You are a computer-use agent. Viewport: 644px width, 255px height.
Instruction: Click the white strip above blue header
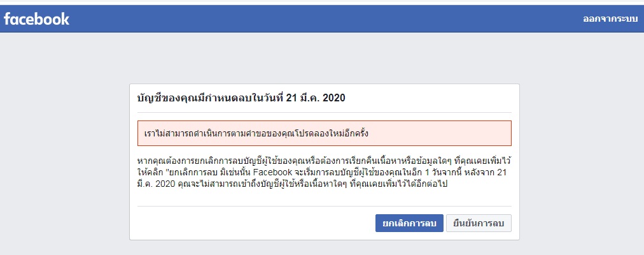[x=322, y=3]
